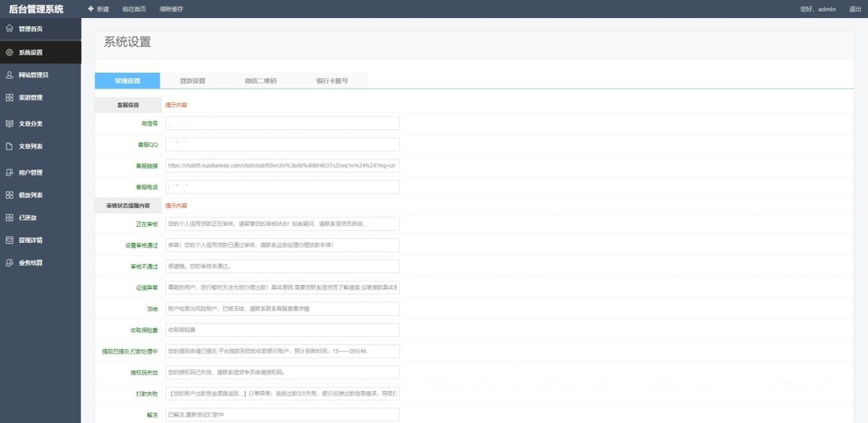Click the document icon beside 文章列表
The image size is (868, 423).
pos(9,146)
